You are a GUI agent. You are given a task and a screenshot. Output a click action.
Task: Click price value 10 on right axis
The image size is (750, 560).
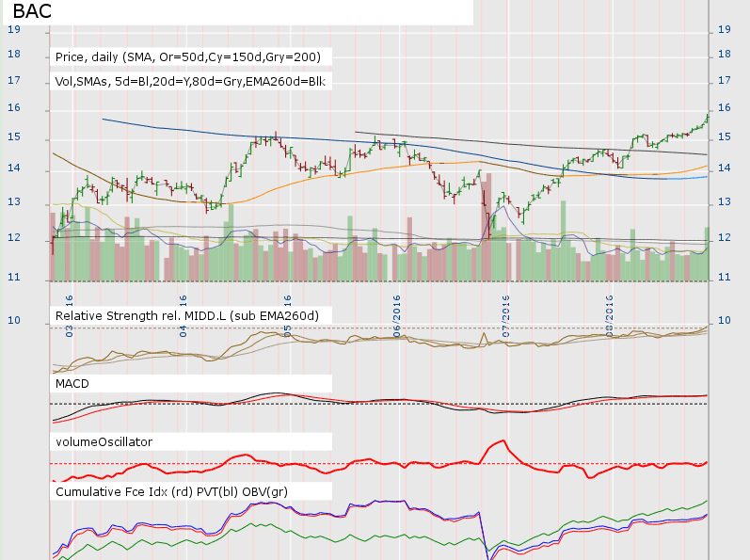click(x=725, y=320)
